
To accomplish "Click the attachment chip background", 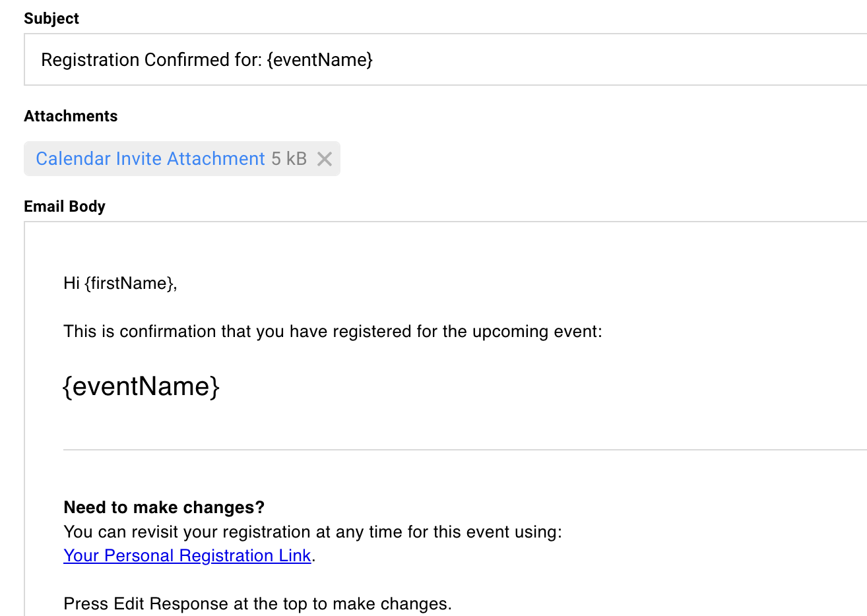I will point(181,158).
